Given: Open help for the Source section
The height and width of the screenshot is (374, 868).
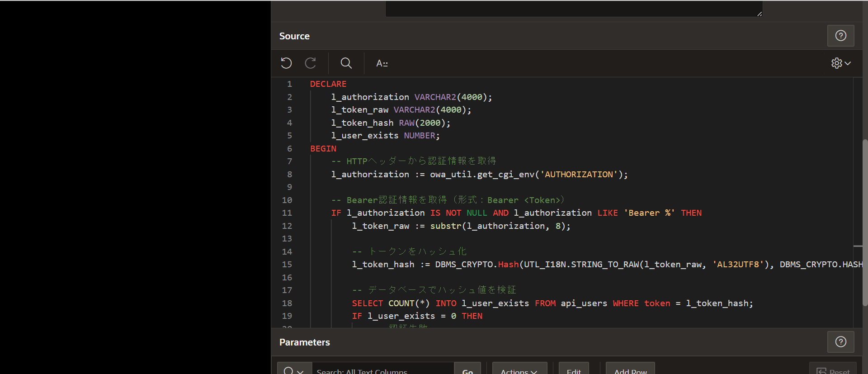Looking at the screenshot, I should pyautogui.click(x=841, y=36).
